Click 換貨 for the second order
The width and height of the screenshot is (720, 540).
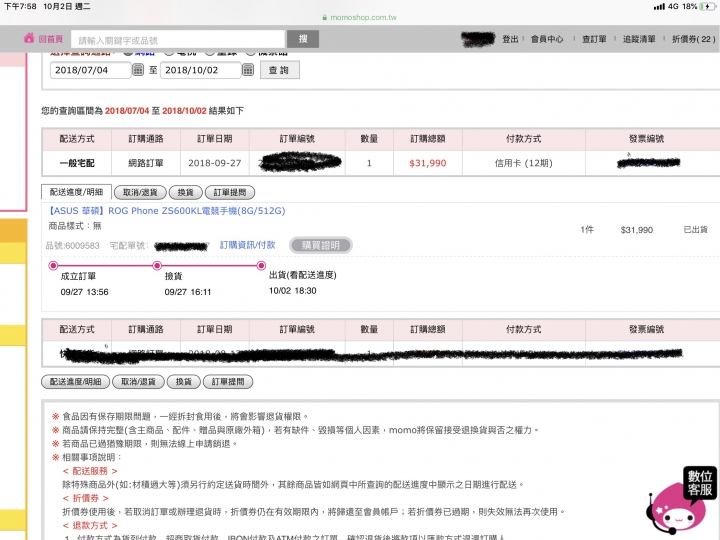(184, 382)
